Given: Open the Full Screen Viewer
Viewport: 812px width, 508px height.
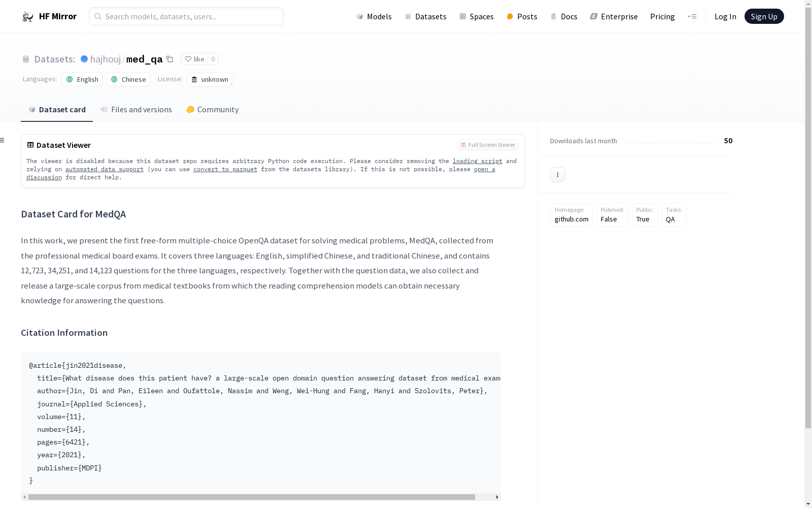Looking at the screenshot, I should click(x=488, y=145).
